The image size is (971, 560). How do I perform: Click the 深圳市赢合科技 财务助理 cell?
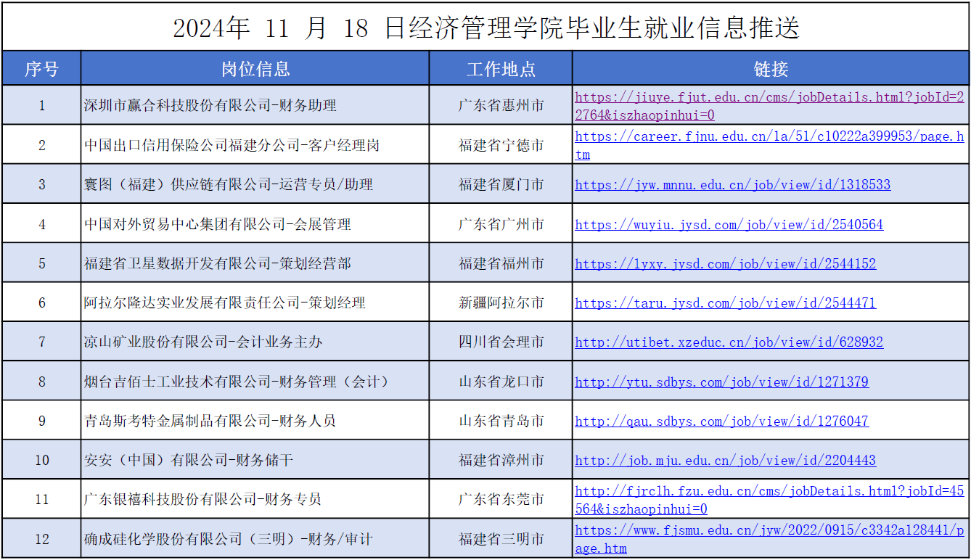210,106
